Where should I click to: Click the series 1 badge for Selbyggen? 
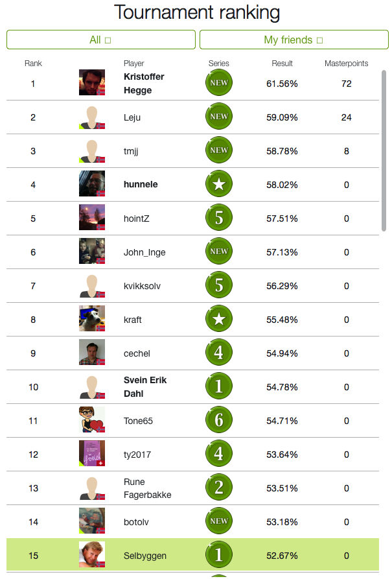click(219, 554)
